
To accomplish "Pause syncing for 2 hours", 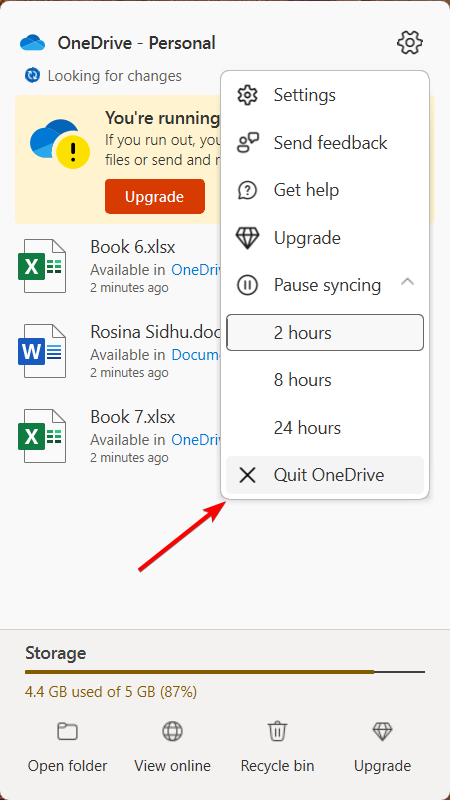I will click(325, 333).
